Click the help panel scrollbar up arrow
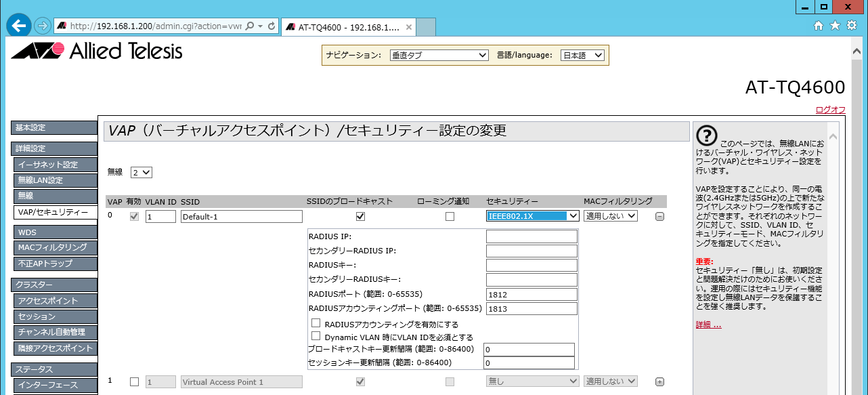 (x=833, y=136)
